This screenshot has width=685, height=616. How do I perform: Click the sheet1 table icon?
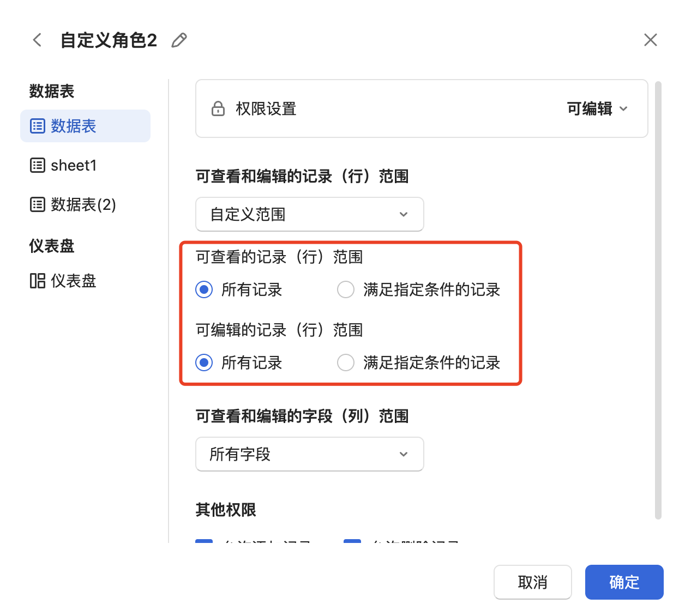(38, 165)
